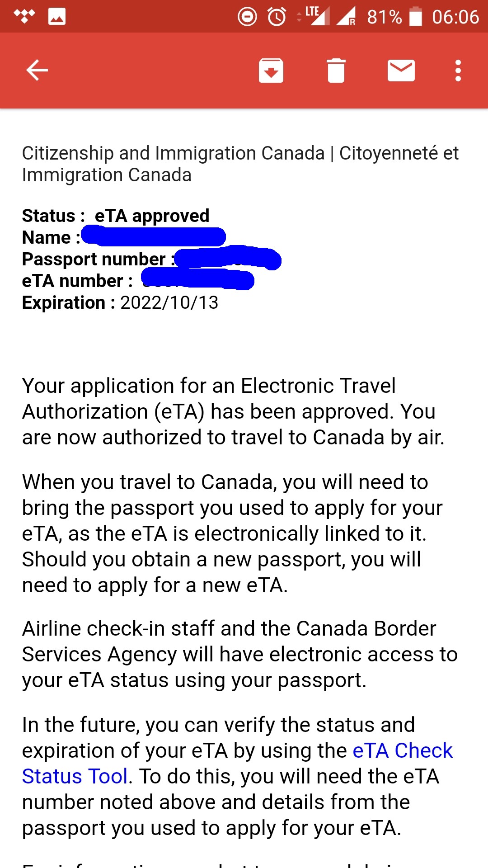The image size is (488, 868).
Task: Tap the picture notification icon
Action: point(57,17)
